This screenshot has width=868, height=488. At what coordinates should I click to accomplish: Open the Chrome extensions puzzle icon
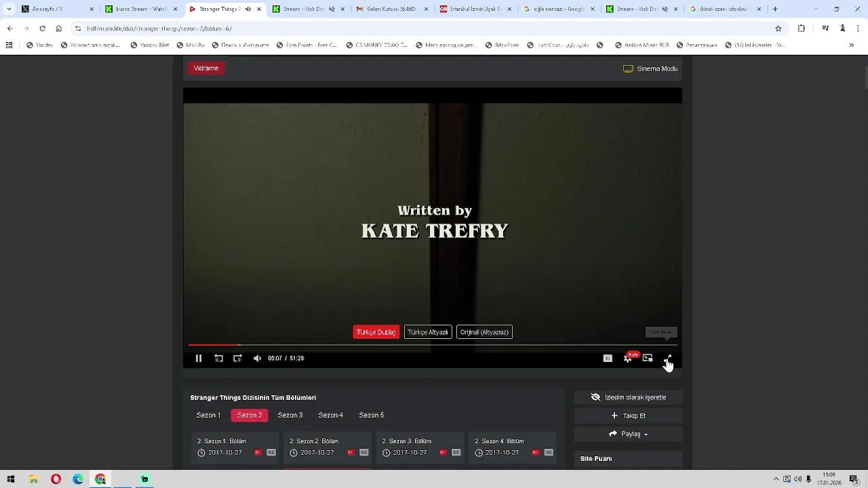pos(802,28)
